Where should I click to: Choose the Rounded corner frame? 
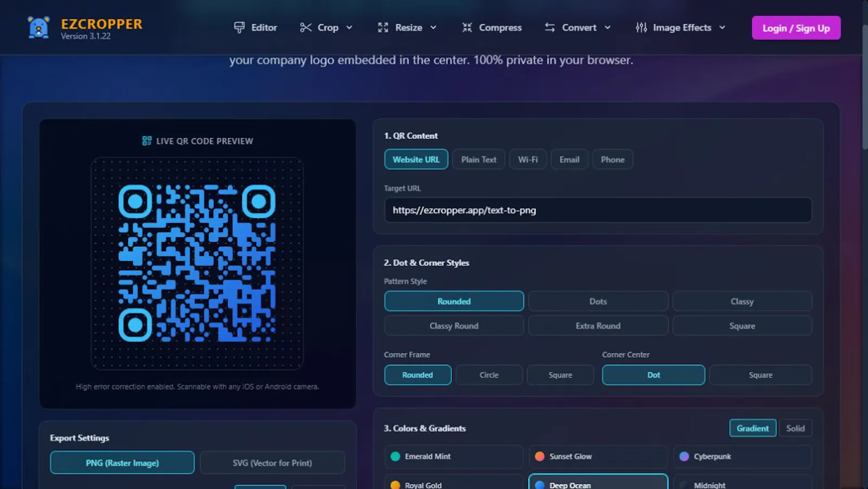[x=418, y=375]
